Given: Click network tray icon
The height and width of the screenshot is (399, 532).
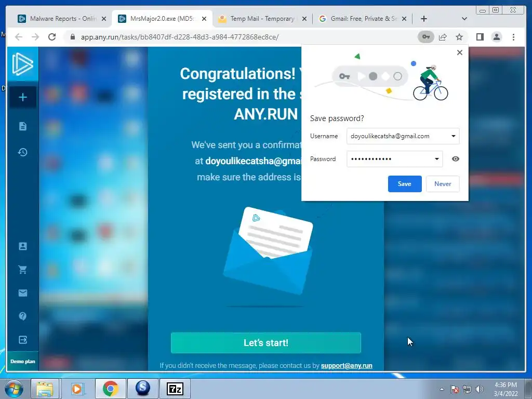Looking at the screenshot, I should click(x=467, y=389).
